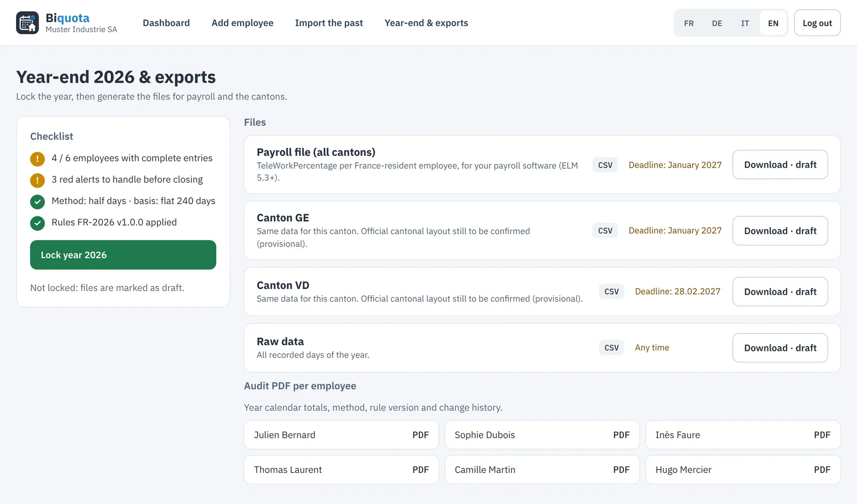
Task: Log out of the account
Action: point(817,23)
